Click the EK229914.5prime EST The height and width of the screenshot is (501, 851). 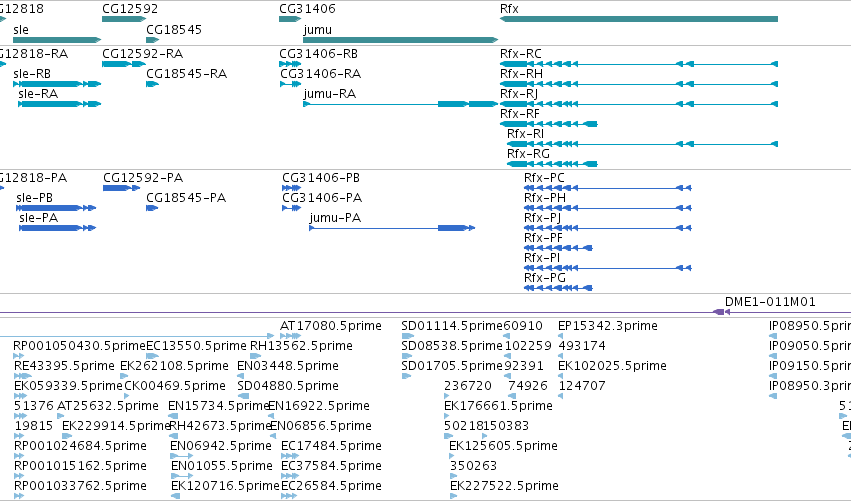click(117, 427)
